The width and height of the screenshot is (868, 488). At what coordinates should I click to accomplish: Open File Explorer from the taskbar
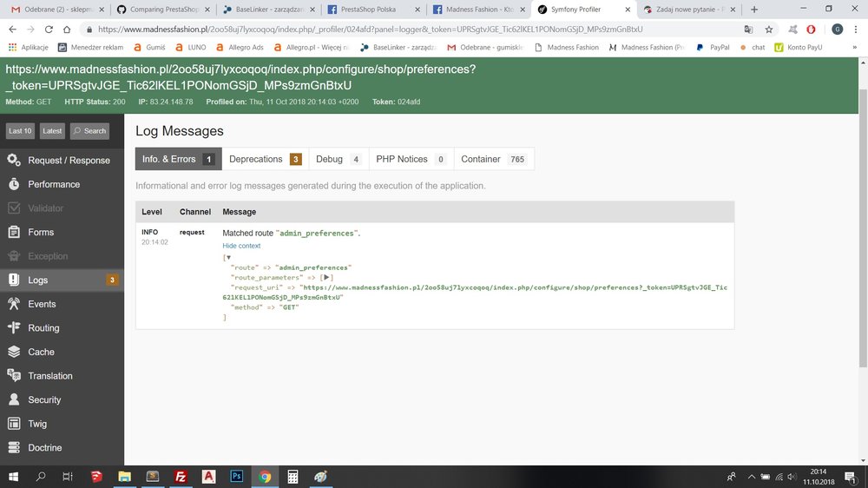124,477
